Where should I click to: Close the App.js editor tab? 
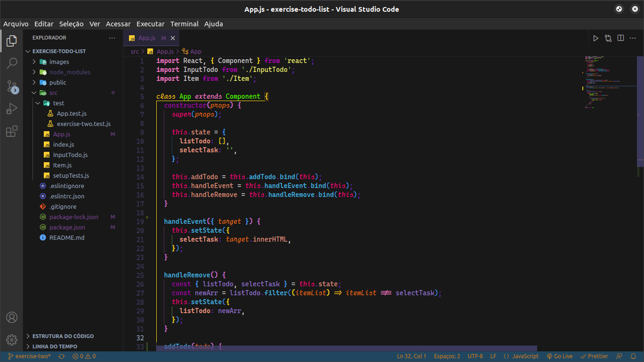click(x=173, y=38)
